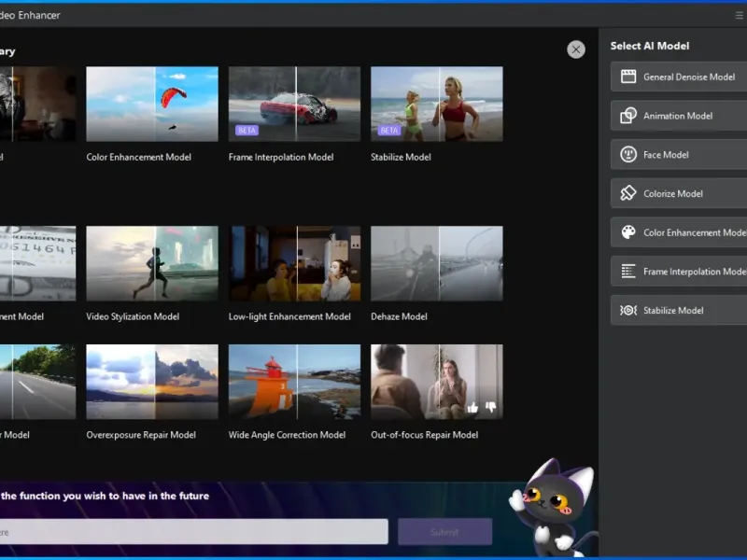This screenshot has height=560, width=747.
Task: Click the Colorize Model paint bucket icon
Action: pyautogui.click(x=627, y=193)
